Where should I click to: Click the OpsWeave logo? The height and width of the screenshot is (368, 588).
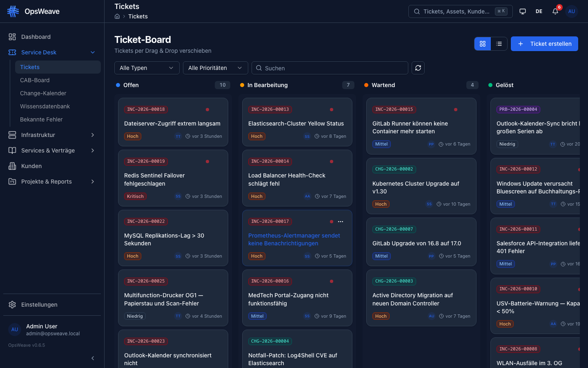click(35, 11)
